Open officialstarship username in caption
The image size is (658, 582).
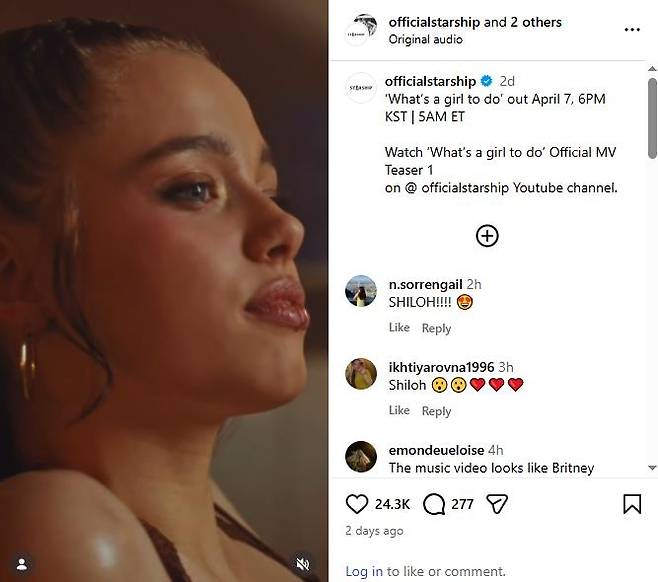pos(430,81)
